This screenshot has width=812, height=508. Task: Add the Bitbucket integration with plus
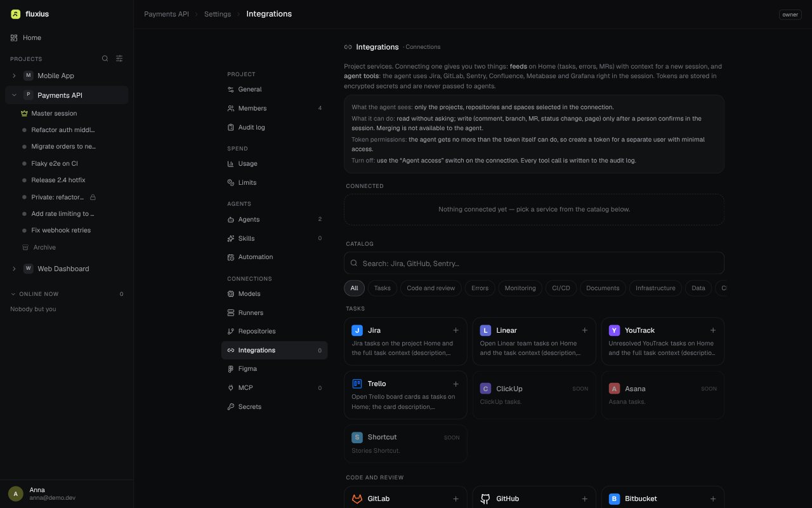713,499
